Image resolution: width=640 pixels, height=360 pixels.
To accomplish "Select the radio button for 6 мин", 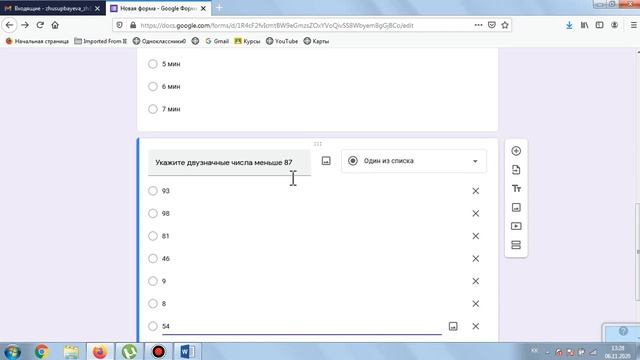I will click(x=153, y=87).
